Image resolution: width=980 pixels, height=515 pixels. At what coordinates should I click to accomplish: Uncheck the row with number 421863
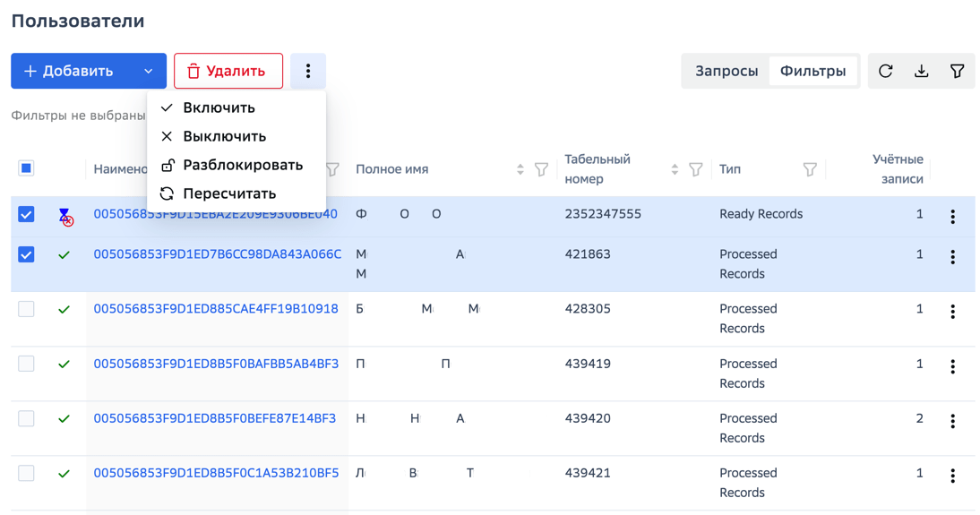(x=26, y=254)
